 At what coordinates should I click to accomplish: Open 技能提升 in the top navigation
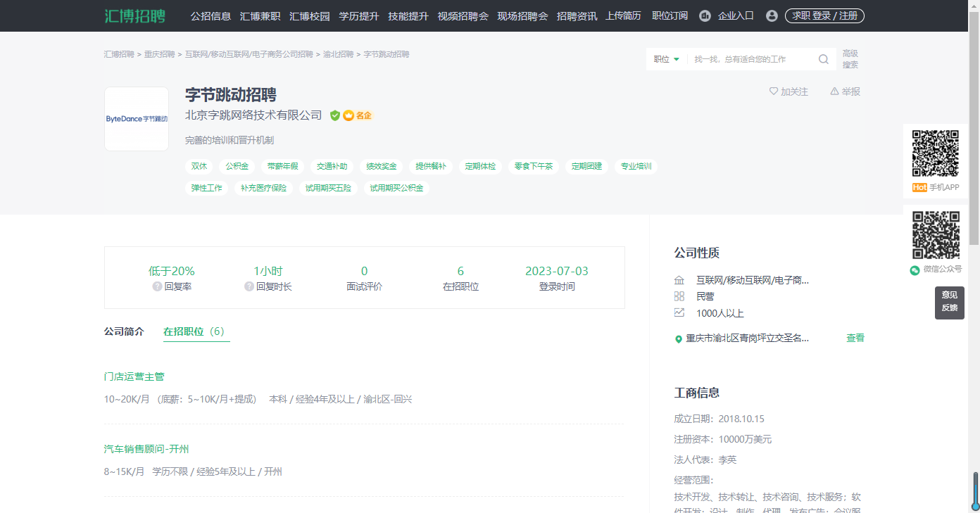[x=408, y=15]
